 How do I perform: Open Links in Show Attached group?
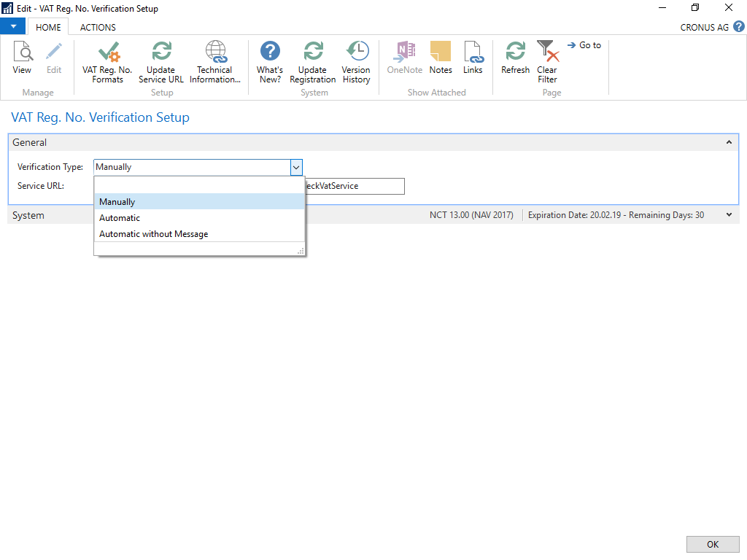click(473, 58)
